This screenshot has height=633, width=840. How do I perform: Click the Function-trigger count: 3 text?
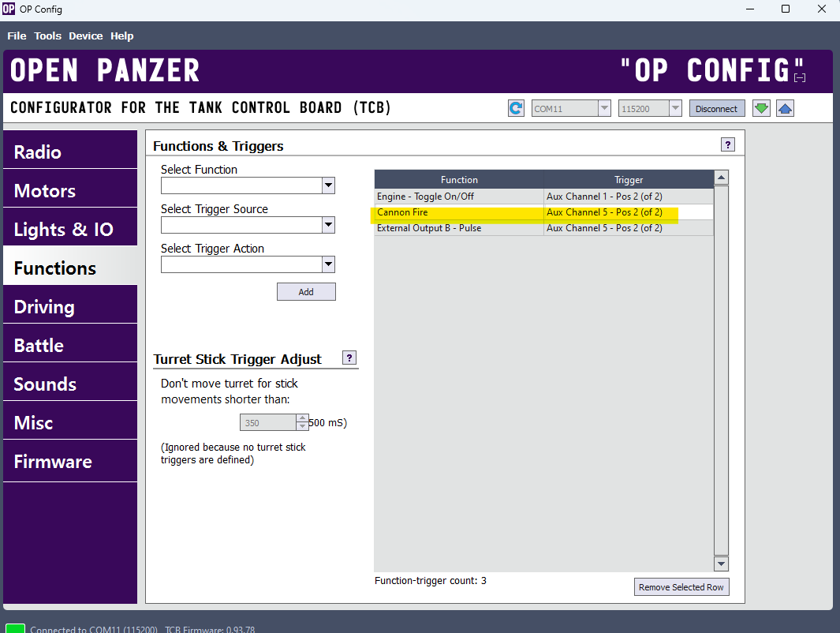(x=430, y=580)
